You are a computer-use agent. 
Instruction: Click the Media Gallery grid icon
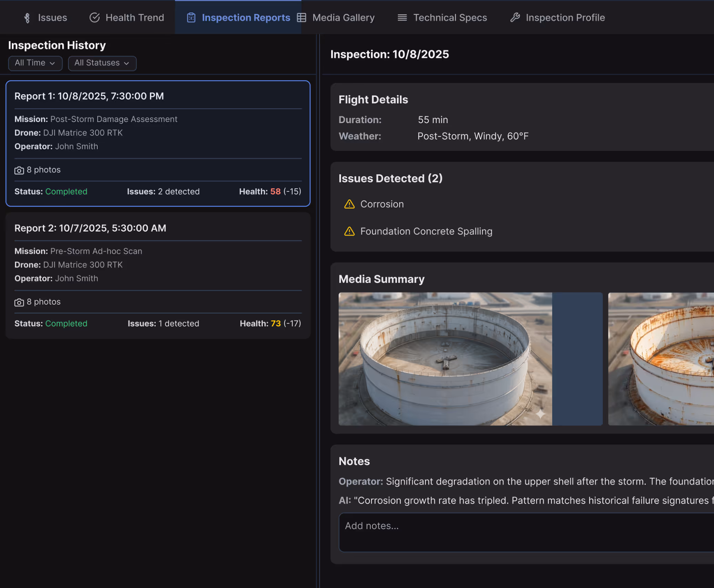[x=302, y=18]
